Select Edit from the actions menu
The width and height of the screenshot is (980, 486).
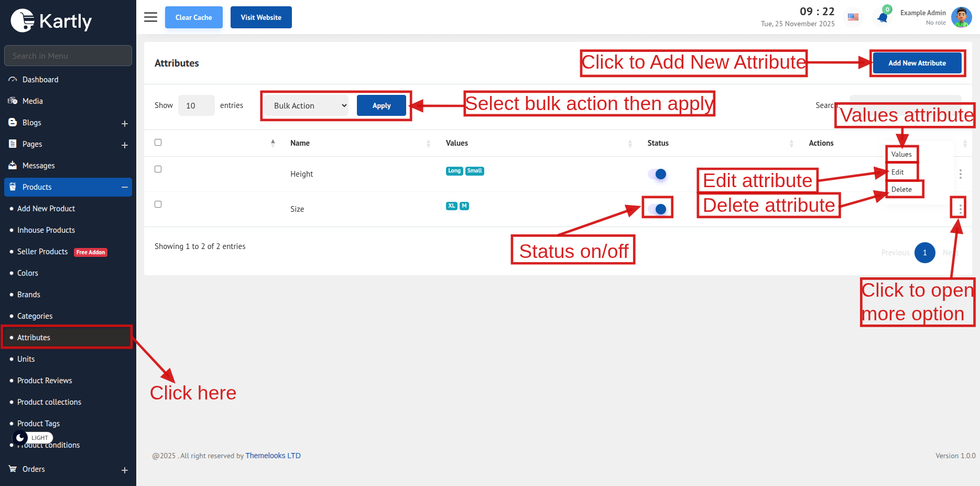tap(898, 172)
